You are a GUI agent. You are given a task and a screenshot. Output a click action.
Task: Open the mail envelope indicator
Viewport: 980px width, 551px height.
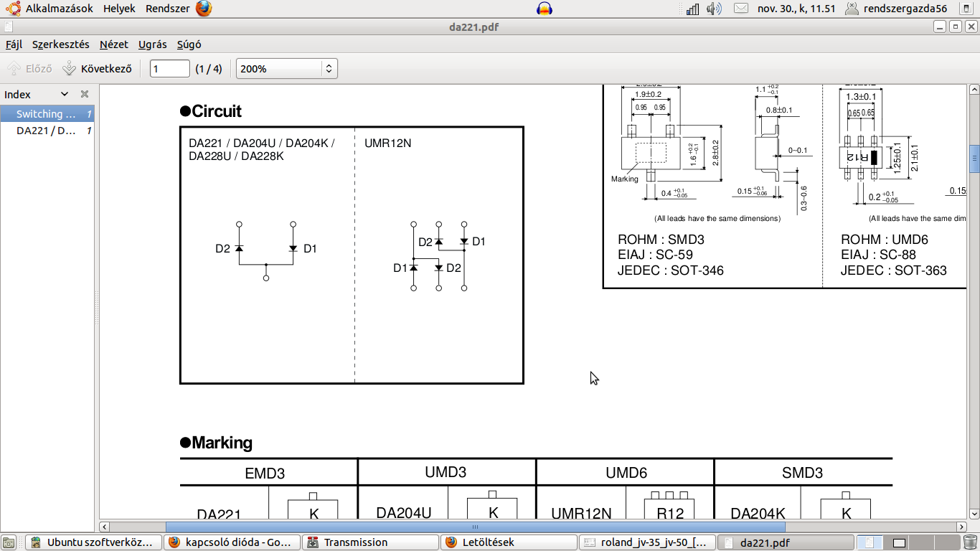point(740,9)
